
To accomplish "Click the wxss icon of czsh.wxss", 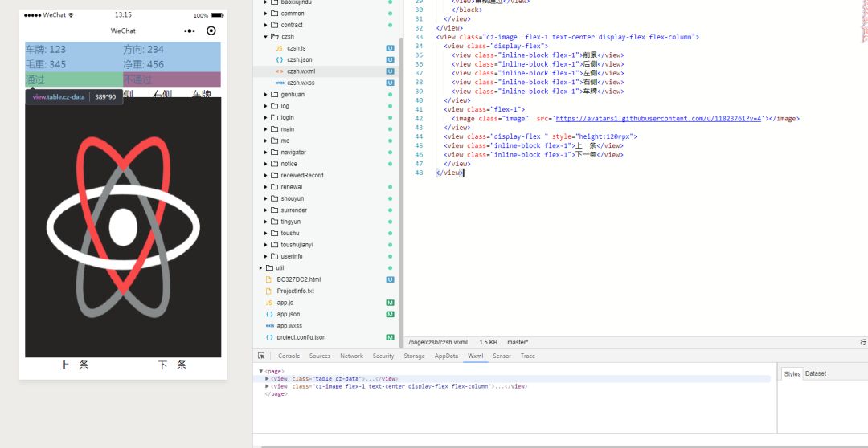I will pos(279,83).
